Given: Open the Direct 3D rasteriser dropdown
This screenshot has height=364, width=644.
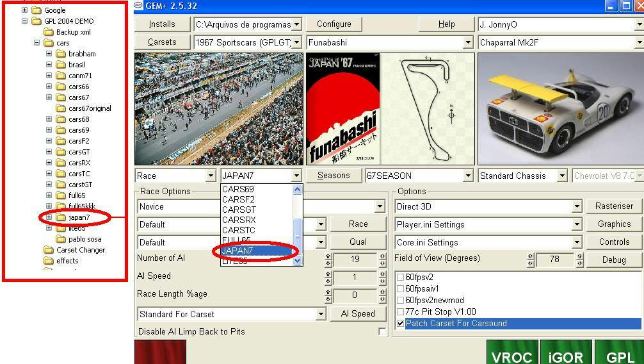Looking at the screenshot, I should pos(577,206).
